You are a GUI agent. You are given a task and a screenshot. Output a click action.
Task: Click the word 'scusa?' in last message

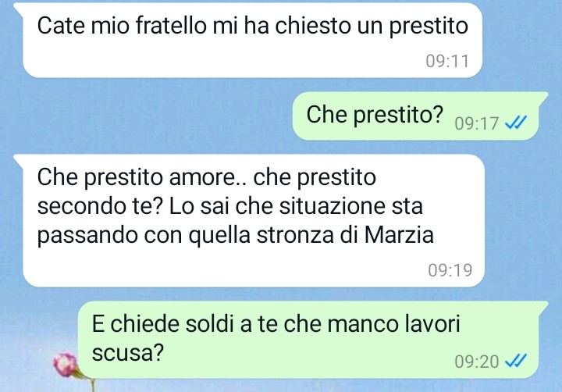[127, 353]
